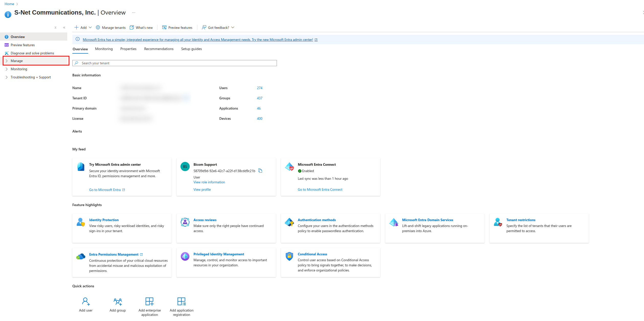The width and height of the screenshot is (644, 321).
Task: Click the Manage tenants gear icon
Action: pyautogui.click(x=98, y=27)
